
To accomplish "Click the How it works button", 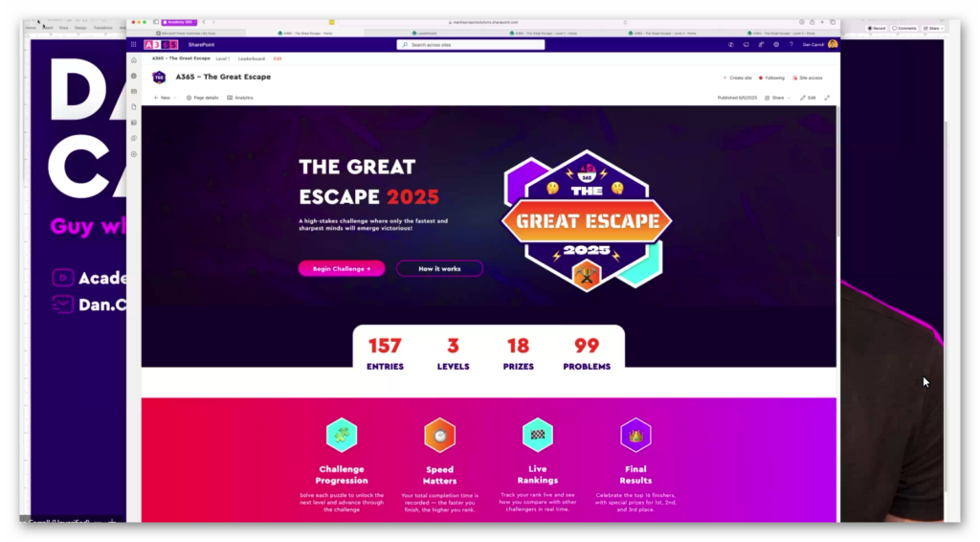I will (x=439, y=269).
